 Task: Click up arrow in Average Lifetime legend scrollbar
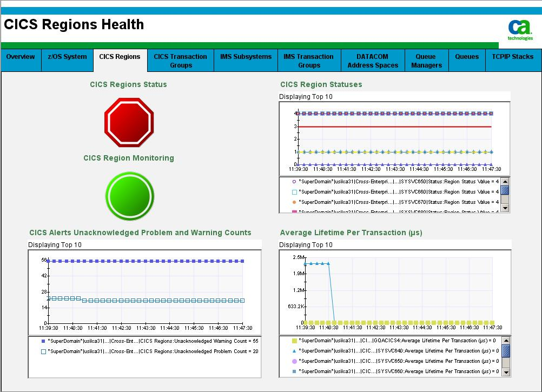[506, 341]
